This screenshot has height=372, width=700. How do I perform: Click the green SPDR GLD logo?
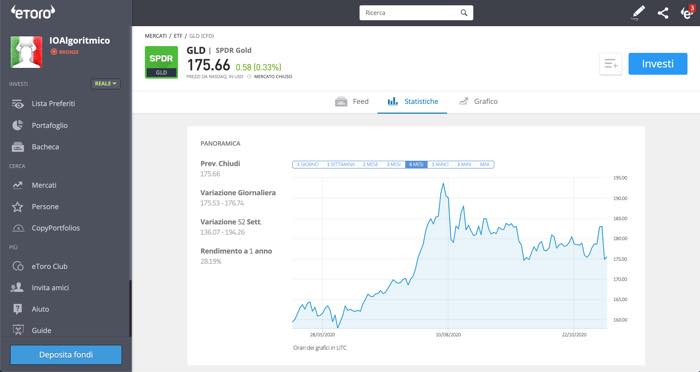tap(162, 63)
